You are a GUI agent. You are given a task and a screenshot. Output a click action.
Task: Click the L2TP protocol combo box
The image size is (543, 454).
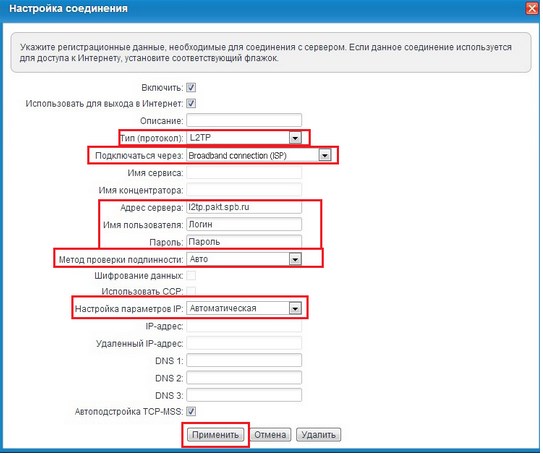click(x=244, y=138)
